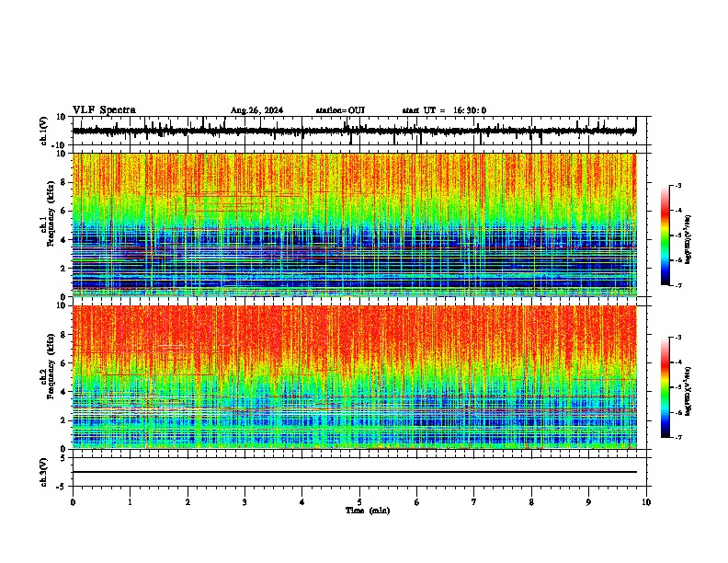728x563 pixels.
Task: Click '-3' on the ch.1 color scale
Action: pos(677,185)
